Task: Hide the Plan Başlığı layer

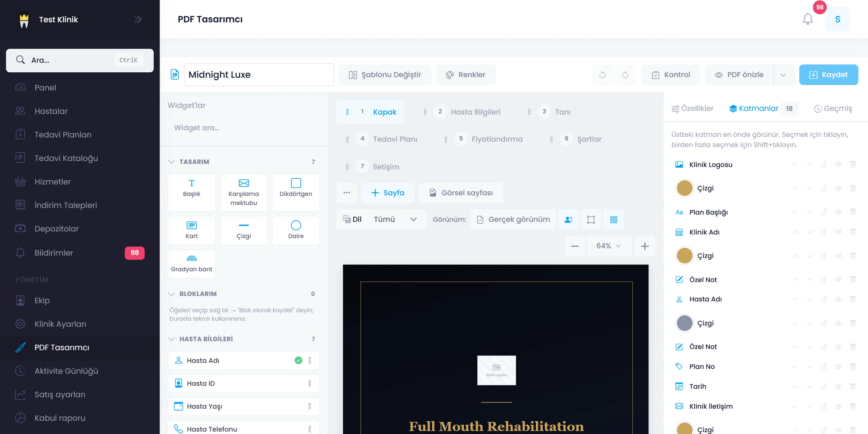Action: (838, 212)
